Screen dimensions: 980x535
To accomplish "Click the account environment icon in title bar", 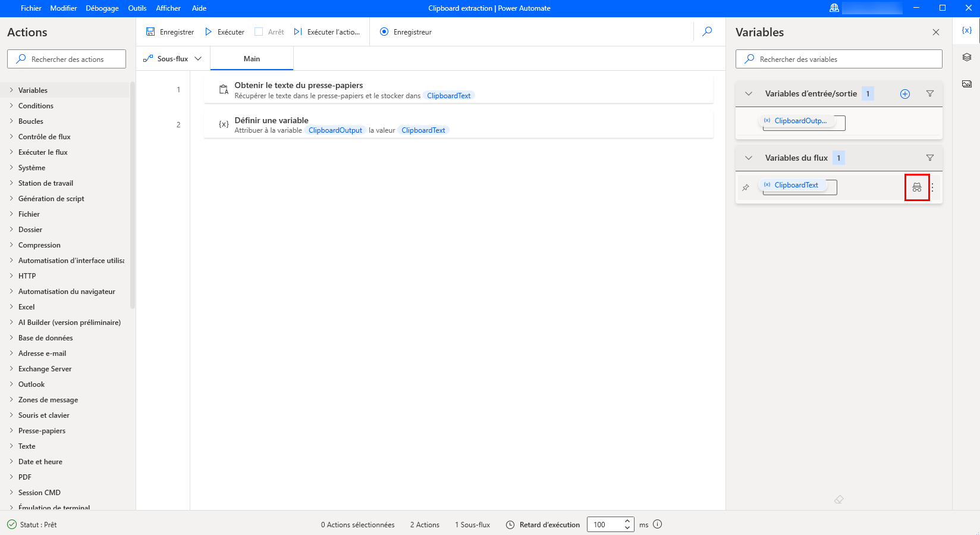I will [834, 8].
